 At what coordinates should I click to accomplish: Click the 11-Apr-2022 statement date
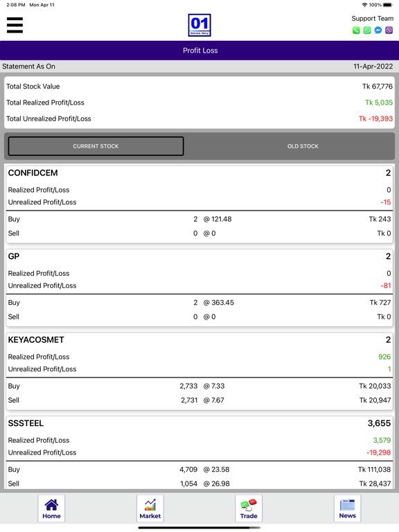(373, 66)
